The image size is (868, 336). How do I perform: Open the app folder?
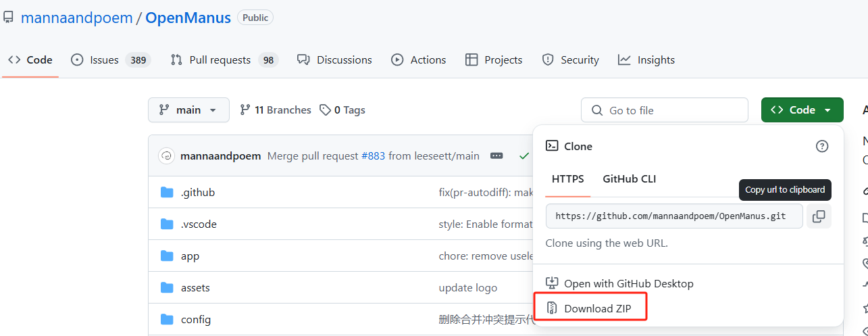190,256
